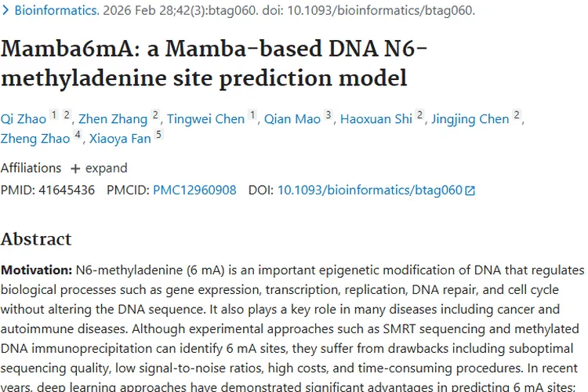Click affiliation superscript 5 after Xiaoya Fan
The height and width of the screenshot is (392, 588).
tap(158, 134)
